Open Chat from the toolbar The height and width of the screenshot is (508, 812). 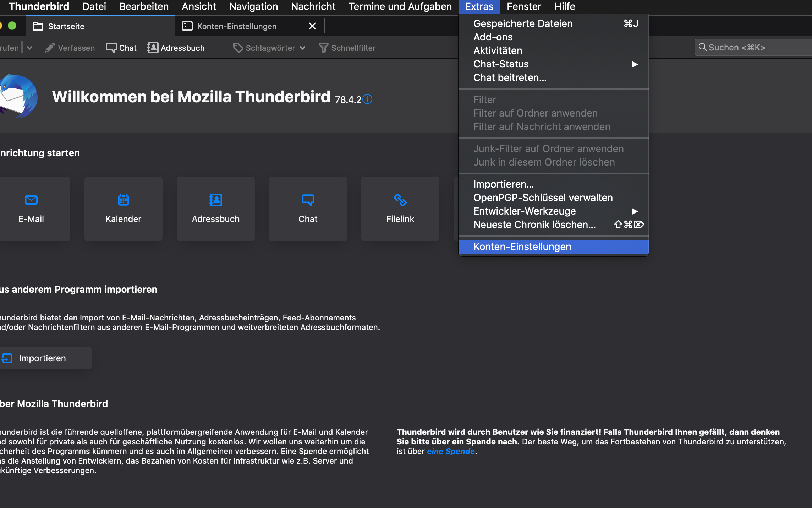tap(121, 48)
